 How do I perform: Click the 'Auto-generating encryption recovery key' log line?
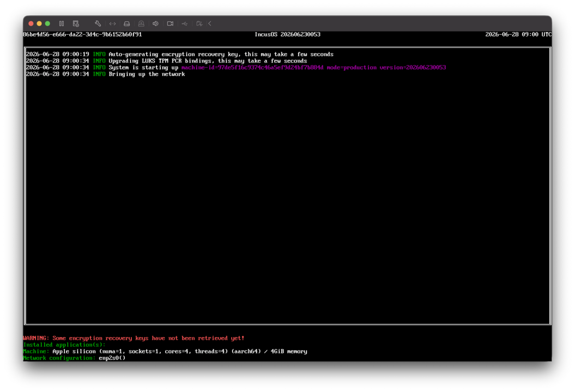180,54
